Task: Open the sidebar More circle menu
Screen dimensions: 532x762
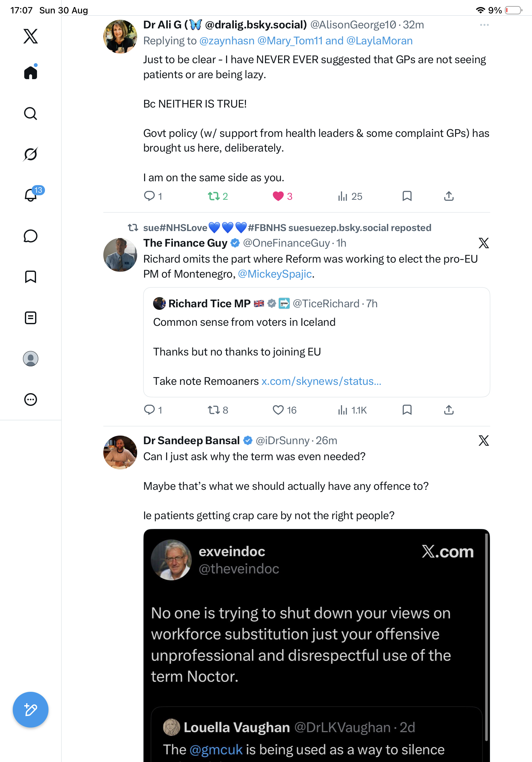Action: click(31, 399)
